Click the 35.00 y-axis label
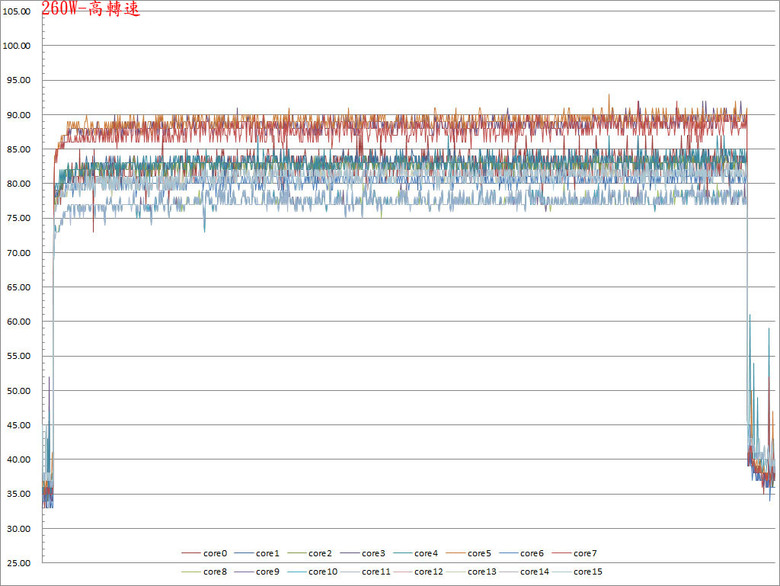This screenshot has height=586, width=780. click(18, 494)
